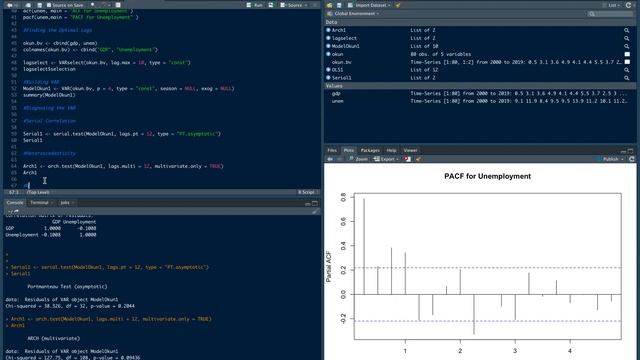Inspect OLS1 with its magnifier icon
The image size is (640, 360).
click(627, 70)
